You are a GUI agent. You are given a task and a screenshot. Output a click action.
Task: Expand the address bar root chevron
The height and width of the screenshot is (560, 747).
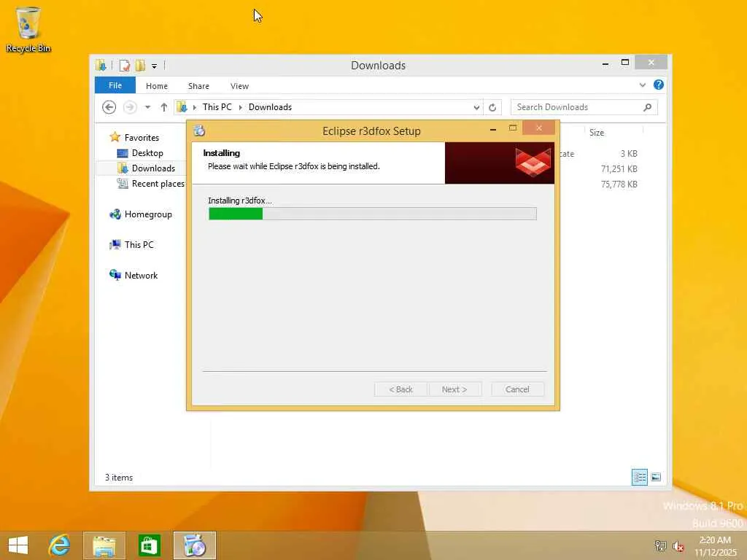pos(194,108)
